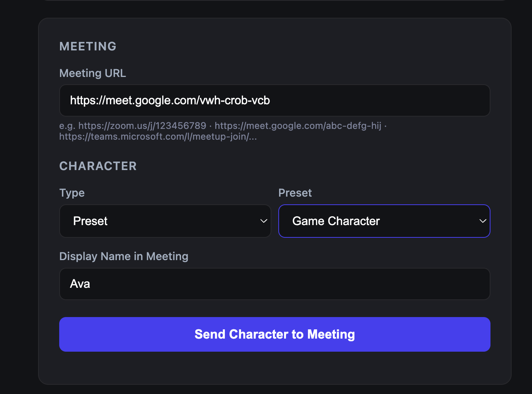Click the Send Character to Meeting button
Screen dimensions: 532x394
coord(274,334)
